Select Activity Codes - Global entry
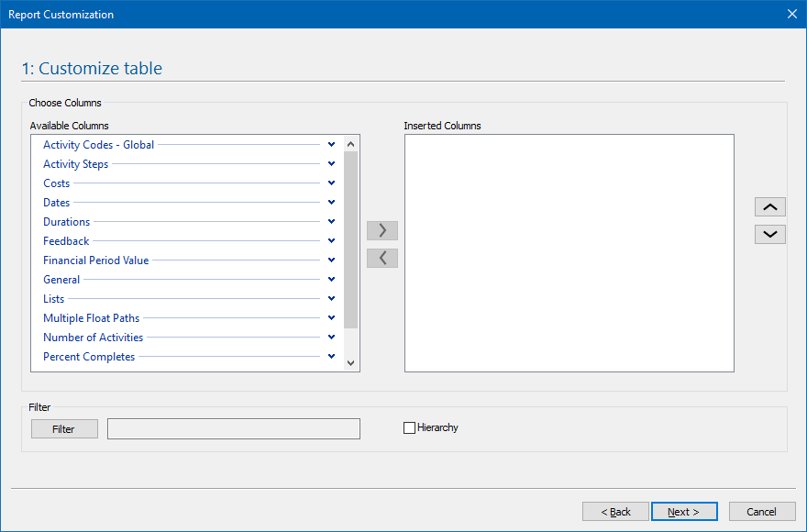This screenshot has width=807, height=532. click(x=98, y=144)
